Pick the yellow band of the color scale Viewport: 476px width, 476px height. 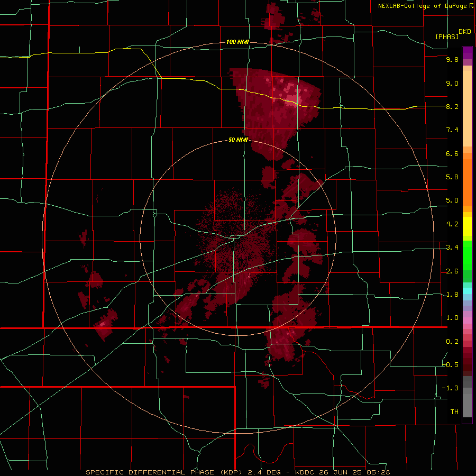(x=467, y=226)
